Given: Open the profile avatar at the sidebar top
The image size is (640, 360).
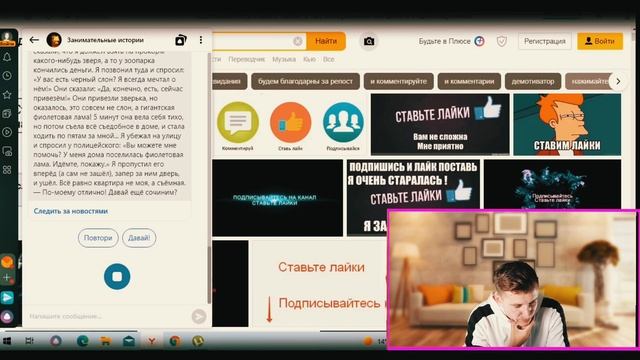Looking at the screenshot, I should pyautogui.click(x=7, y=38).
